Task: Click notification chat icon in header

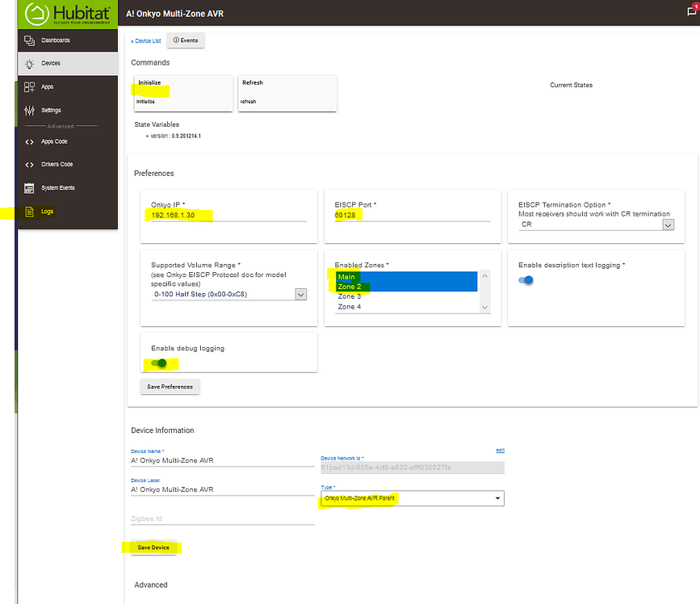Action: (x=691, y=11)
